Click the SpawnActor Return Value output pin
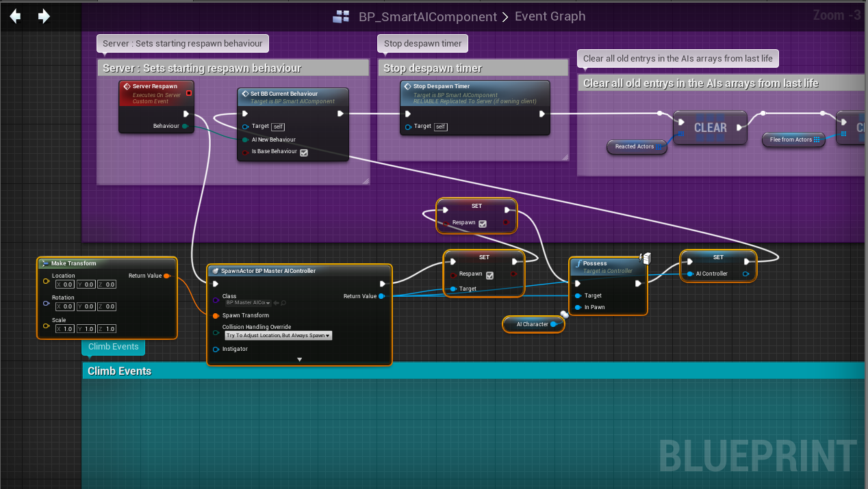The image size is (868, 489). pyautogui.click(x=381, y=296)
